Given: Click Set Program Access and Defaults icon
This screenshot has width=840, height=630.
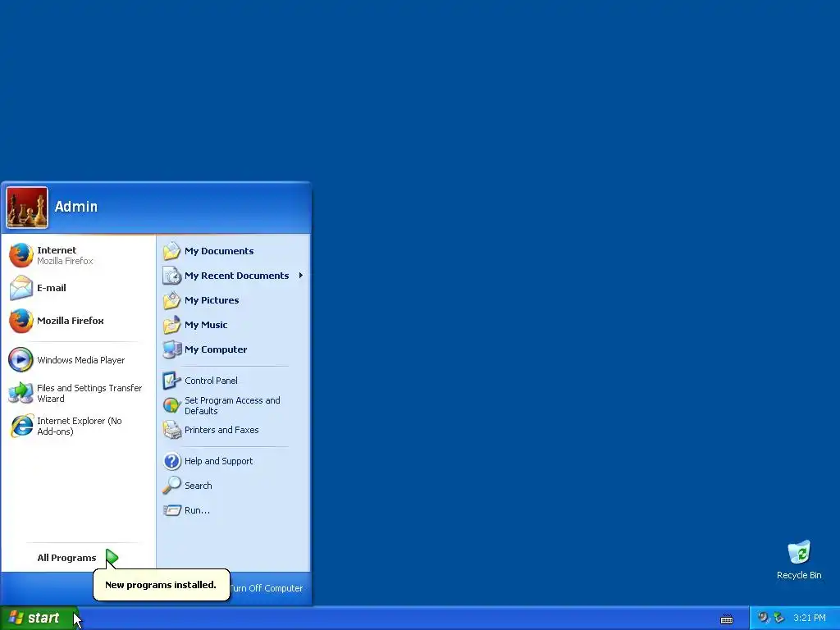Looking at the screenshot, I should coord(171,405).
